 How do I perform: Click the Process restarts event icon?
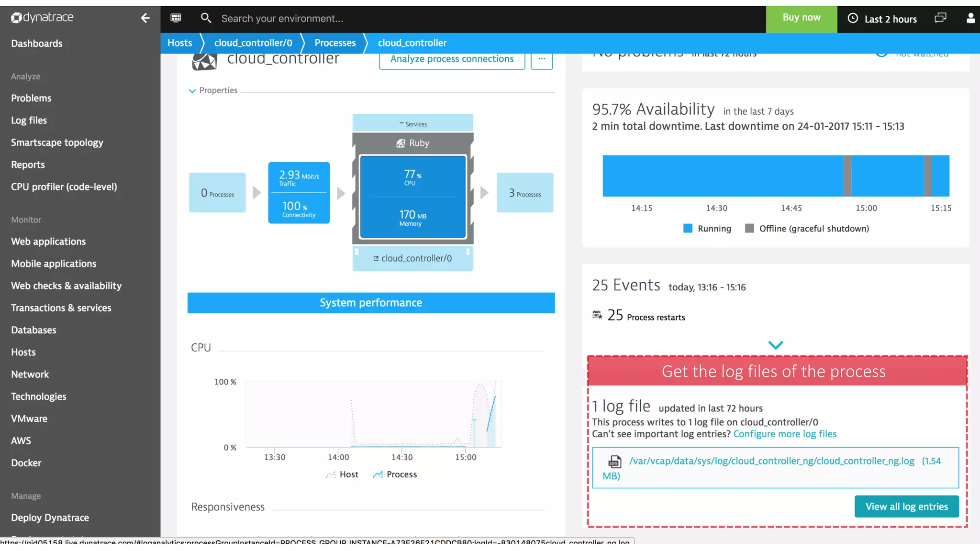(597, 315)
